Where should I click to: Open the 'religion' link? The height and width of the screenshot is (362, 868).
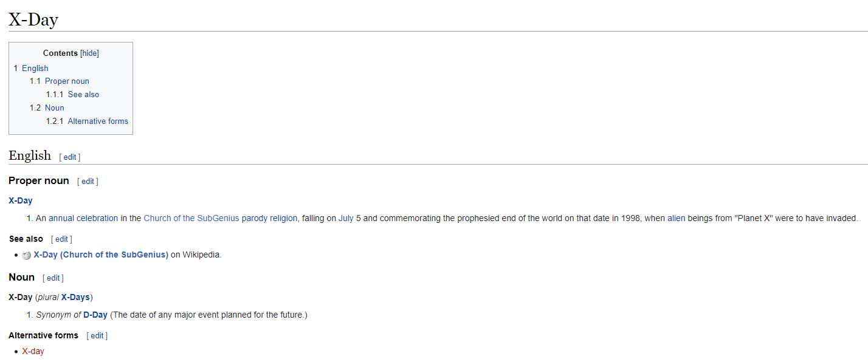[x=284, y=219]
